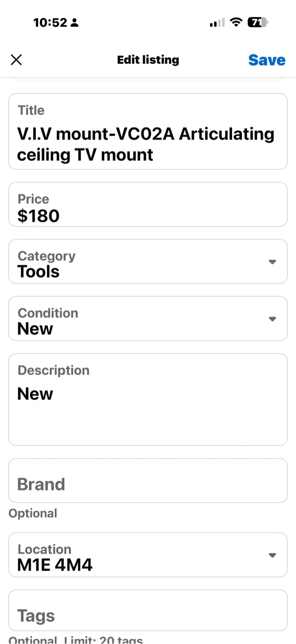Tap the 10:52 clock in status bar
This screenshot has height=644, width=296.
coord(50,22)
